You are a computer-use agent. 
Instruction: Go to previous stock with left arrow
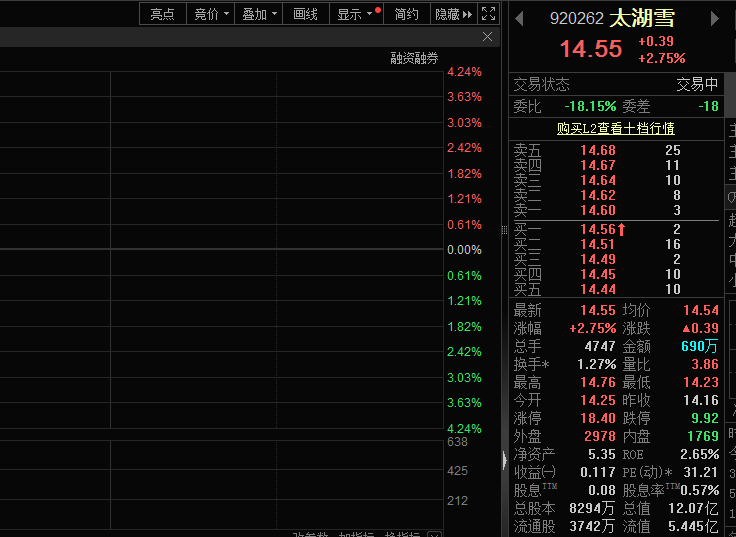point(519,19)
